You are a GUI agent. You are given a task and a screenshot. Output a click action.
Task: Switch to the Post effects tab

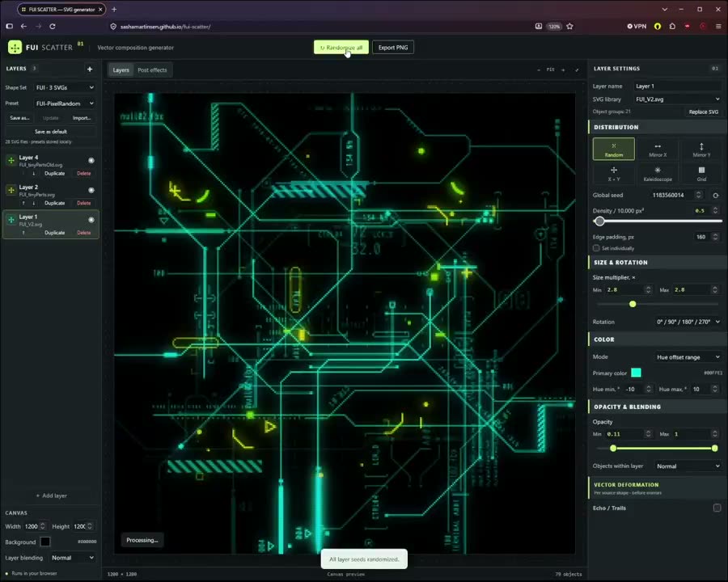152,70
